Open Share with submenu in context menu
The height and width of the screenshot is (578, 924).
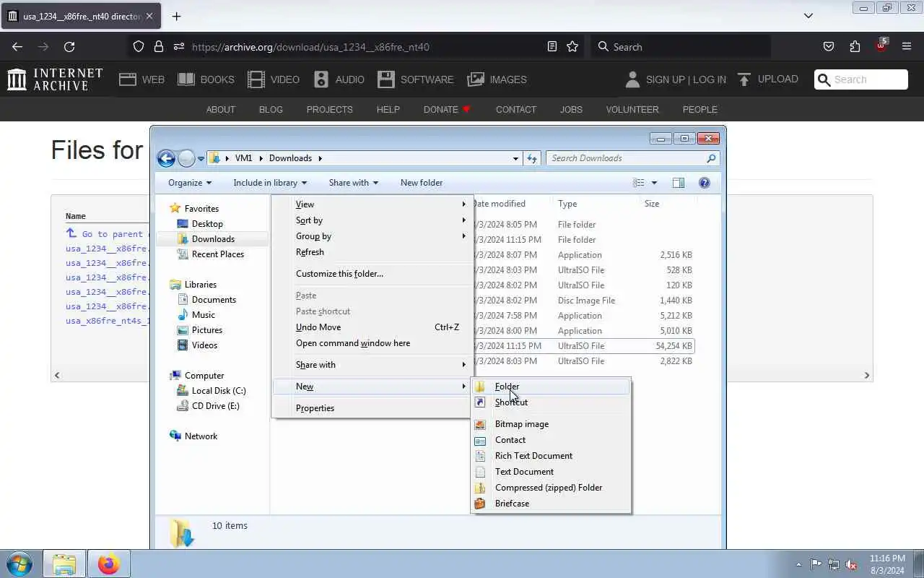point(372,365)
